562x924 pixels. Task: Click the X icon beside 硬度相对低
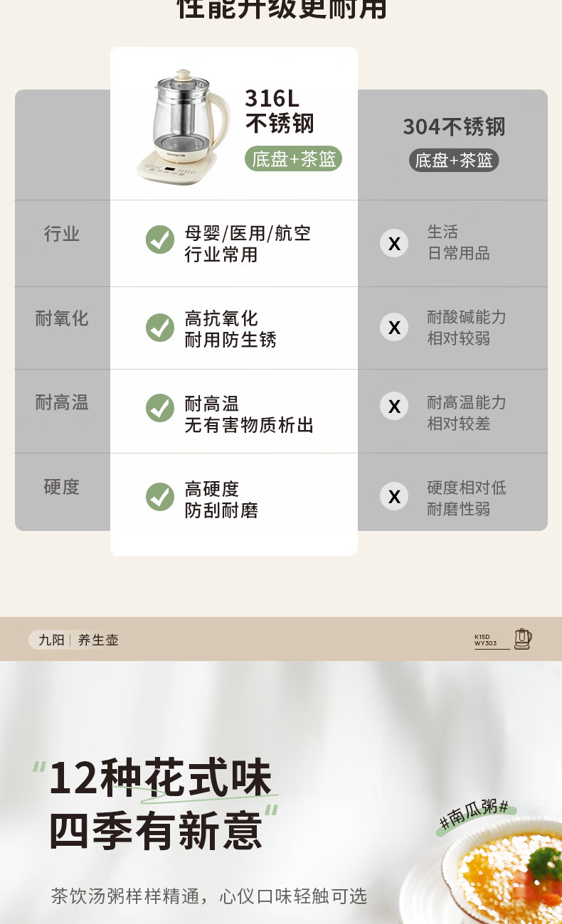pyautogui.click(x=394, y=497)
